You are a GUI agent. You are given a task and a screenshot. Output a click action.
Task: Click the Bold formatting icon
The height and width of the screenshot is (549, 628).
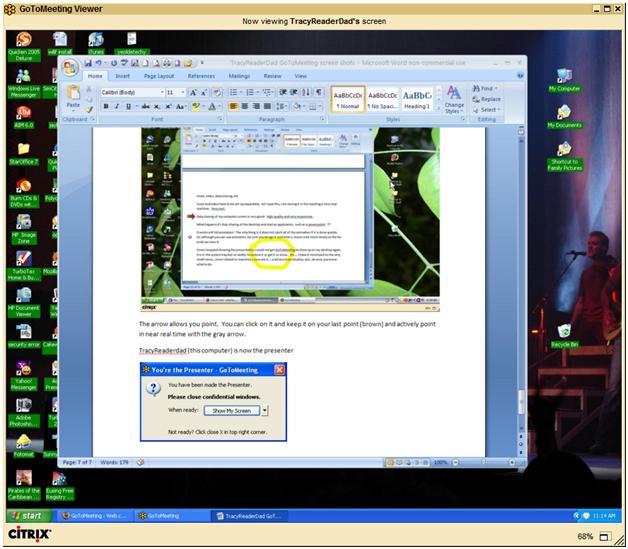point(105,106)
